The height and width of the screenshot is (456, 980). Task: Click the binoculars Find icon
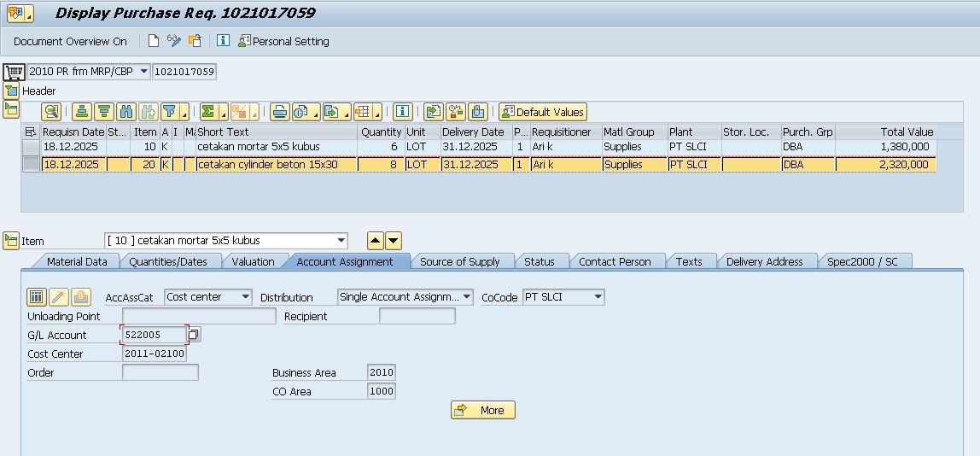point(126,112)
